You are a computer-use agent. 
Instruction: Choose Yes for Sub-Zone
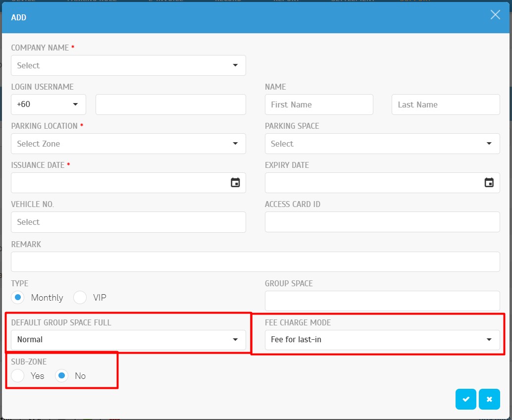[x=18, y=376]
